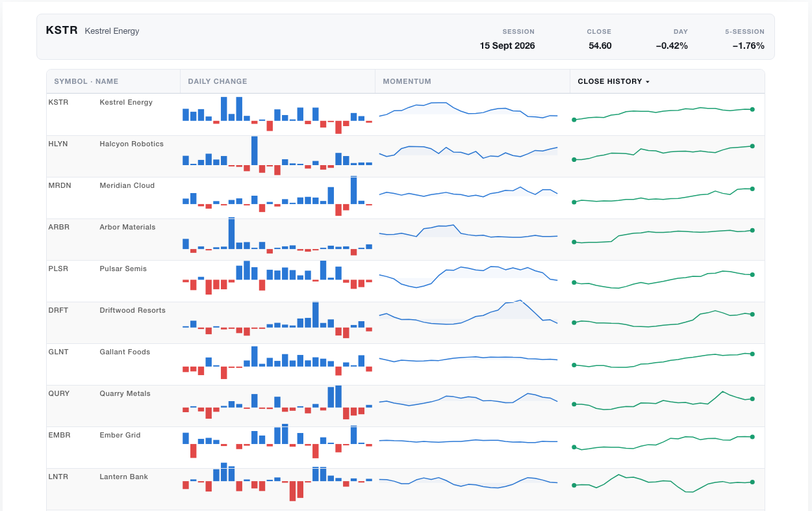Click the Meridian Cloud close history line
This screenshot has height=511, width=812.
click(x=663, y=195)
